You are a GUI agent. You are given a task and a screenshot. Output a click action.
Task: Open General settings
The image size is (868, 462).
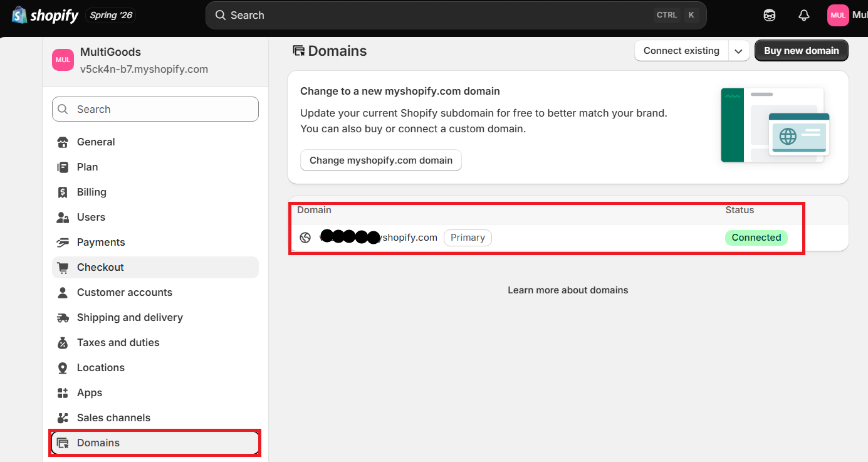[x=155, y=142]
